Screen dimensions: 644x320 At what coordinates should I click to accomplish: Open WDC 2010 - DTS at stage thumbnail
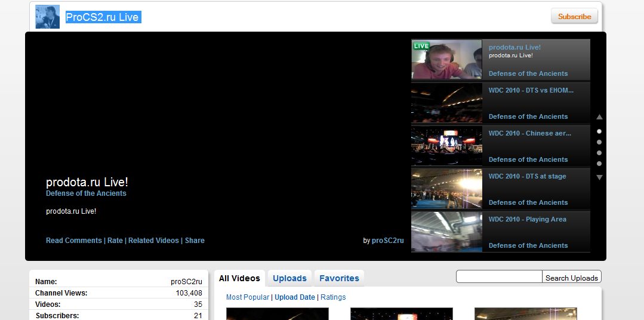446,189
